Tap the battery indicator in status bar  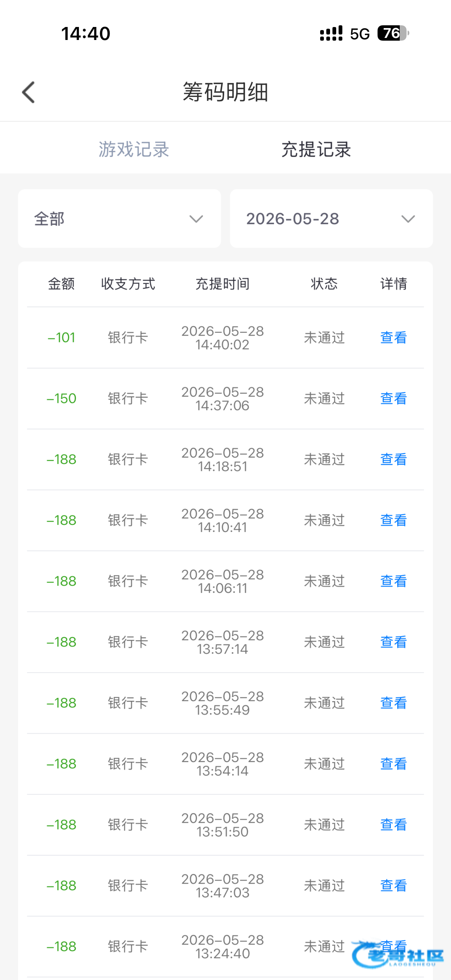click(x=393, y=33)
